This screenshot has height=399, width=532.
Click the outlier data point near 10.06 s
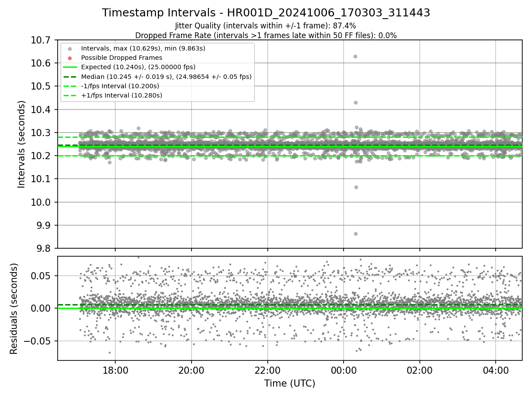tap(356, 187)
